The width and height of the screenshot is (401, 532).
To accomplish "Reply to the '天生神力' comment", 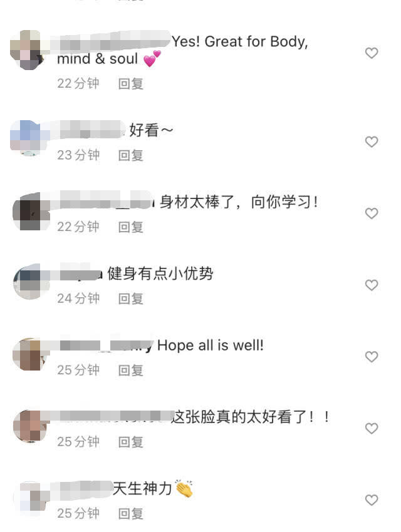I will 131,513.
